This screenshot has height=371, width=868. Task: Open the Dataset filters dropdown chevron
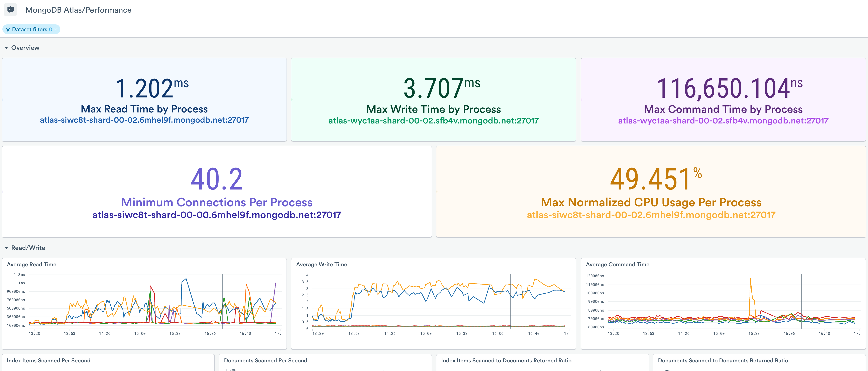56,29
